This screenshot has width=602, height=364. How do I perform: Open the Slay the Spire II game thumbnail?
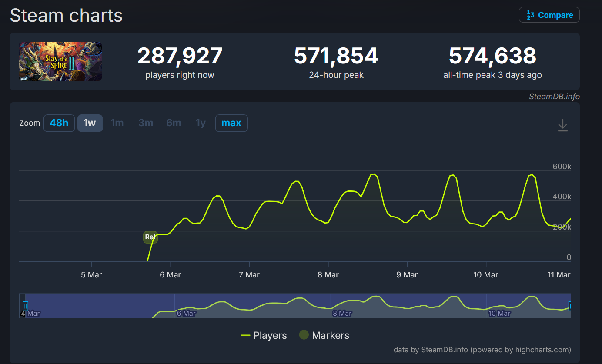[x=60, y=61]
